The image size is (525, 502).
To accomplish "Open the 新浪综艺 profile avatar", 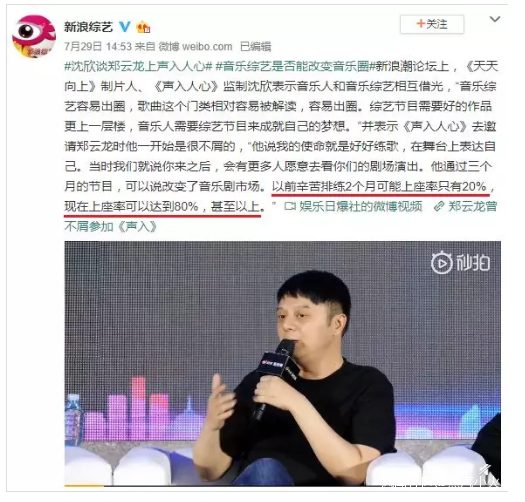I will [34, 36].
